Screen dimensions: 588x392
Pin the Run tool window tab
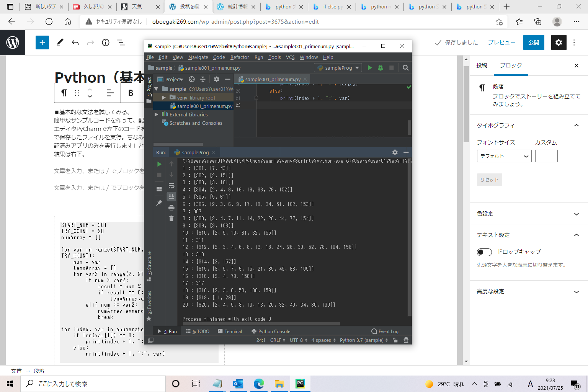[159, 203]
